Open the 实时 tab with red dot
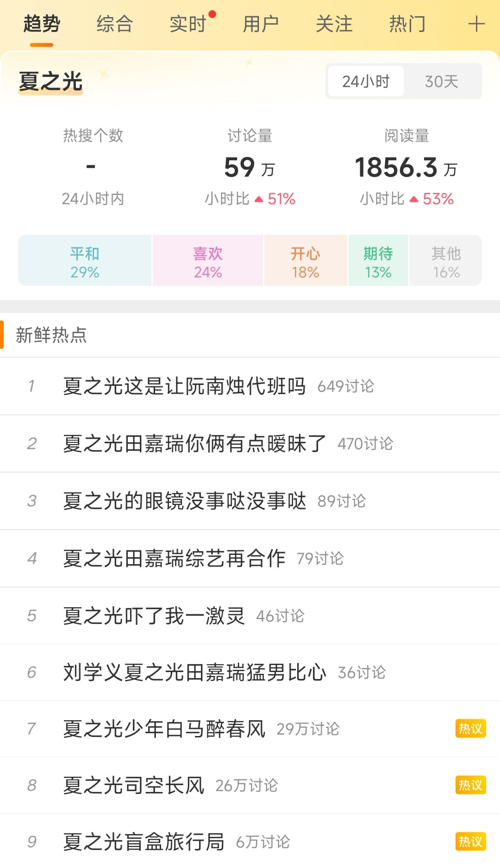Image resolution: width=500 pixels, height=868 pixels. pyautogui.click(x=188, y=24)
